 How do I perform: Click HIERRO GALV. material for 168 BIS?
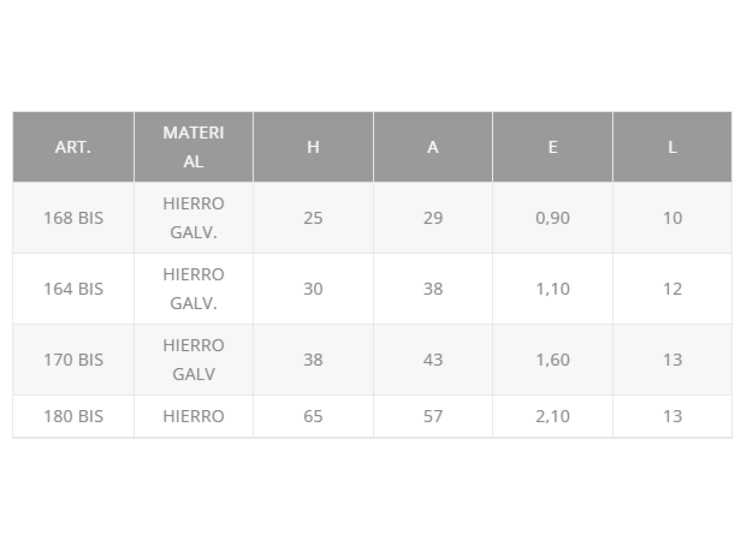point(193,218)
